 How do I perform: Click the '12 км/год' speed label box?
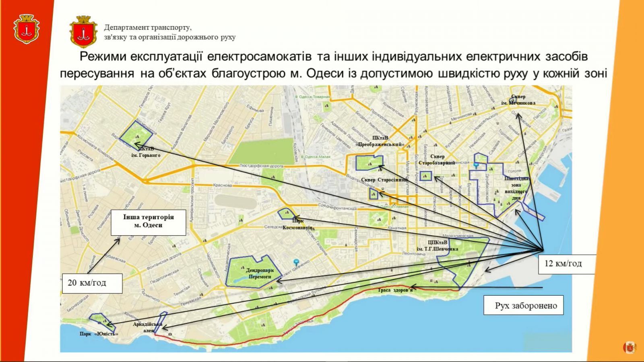pos(567,264)
